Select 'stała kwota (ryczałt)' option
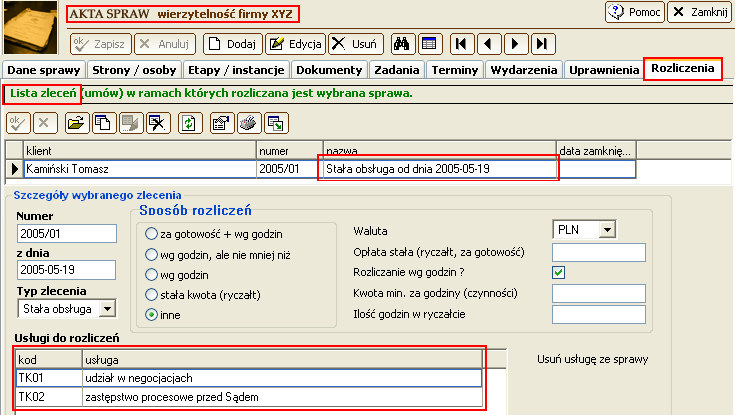 click(151, 294)
